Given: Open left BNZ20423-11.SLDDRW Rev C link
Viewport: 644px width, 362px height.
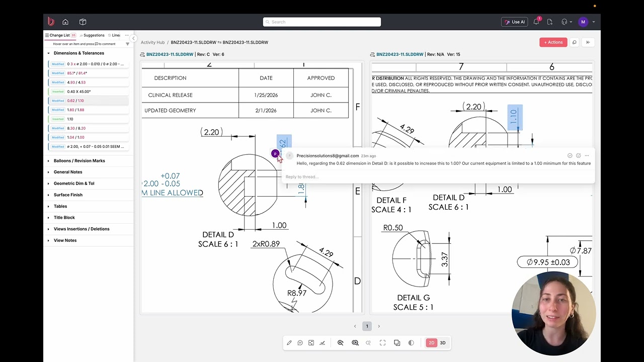Looking at the screenshot, I should [170, 54].
